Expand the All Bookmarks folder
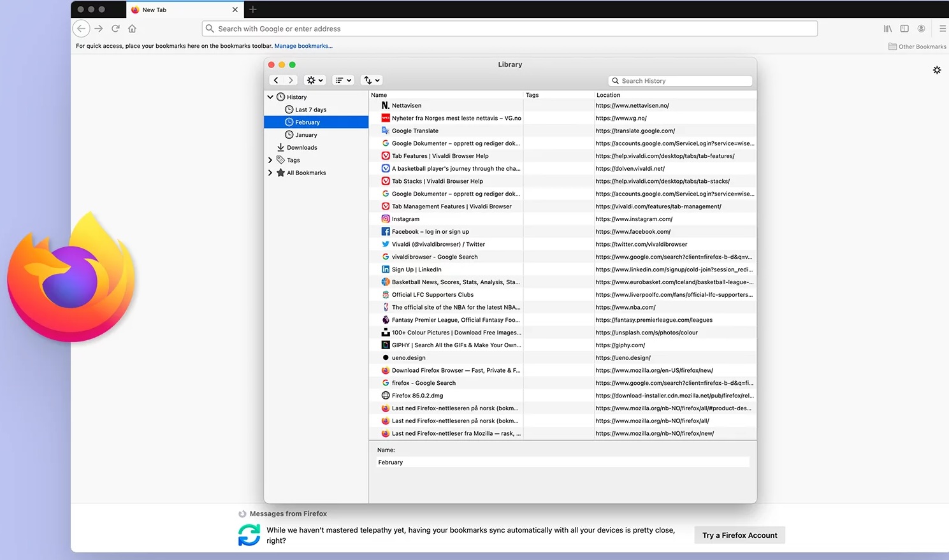The height and width of the screenshot is (560, 949). pos(270,173)
